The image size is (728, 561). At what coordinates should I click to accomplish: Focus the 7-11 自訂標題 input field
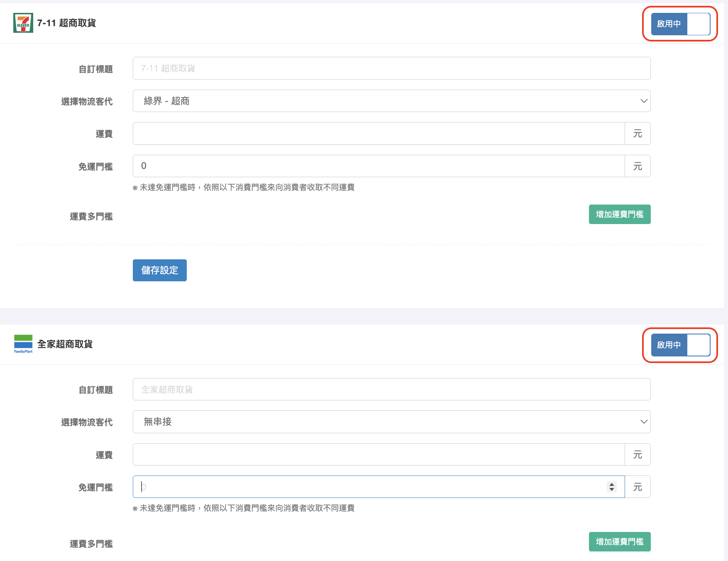point(391,68)
